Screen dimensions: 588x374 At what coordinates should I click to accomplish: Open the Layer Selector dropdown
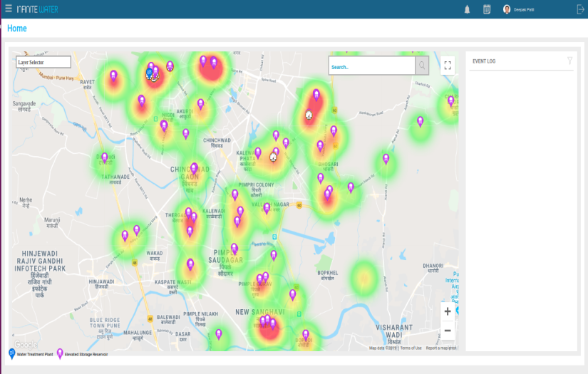43,62
